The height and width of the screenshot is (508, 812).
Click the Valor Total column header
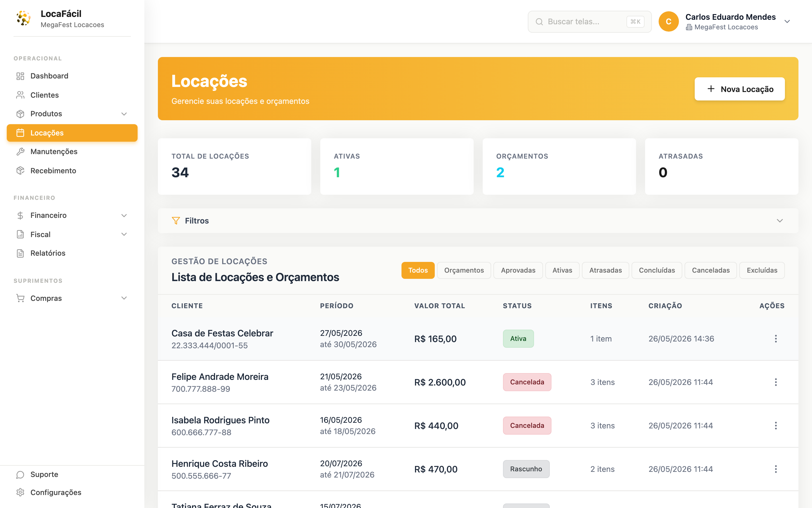pos(440,306)
